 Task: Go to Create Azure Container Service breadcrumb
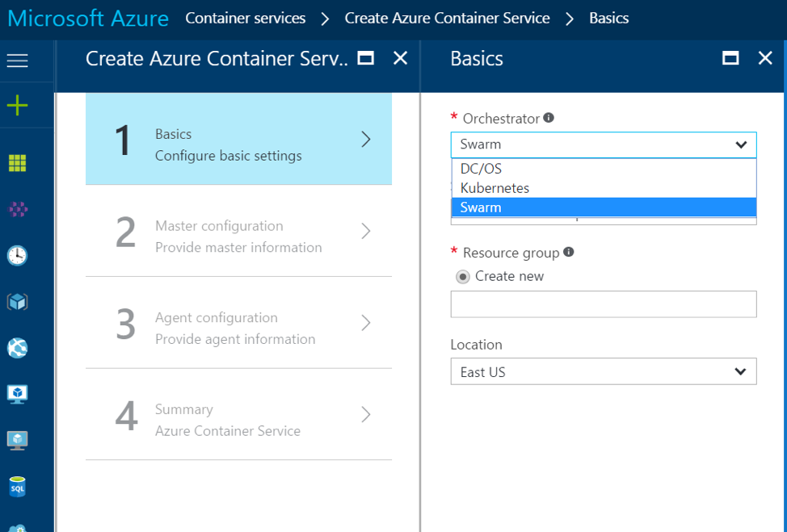pyautogui.click(x=447, y=18)
